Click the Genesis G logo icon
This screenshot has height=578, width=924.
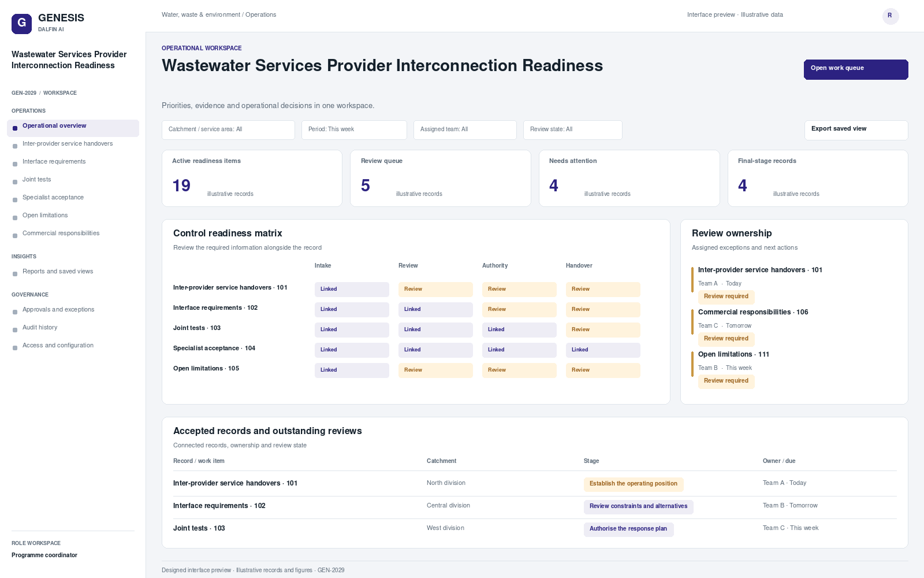[x=21, y=24]
